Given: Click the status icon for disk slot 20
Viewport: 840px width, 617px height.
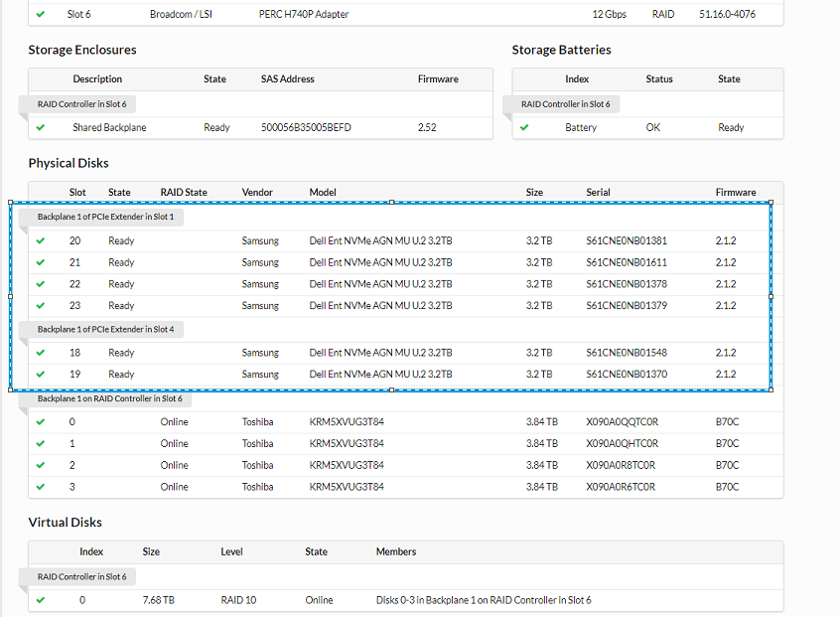Looking at the screenshot, I should click(x=41, y=239).
